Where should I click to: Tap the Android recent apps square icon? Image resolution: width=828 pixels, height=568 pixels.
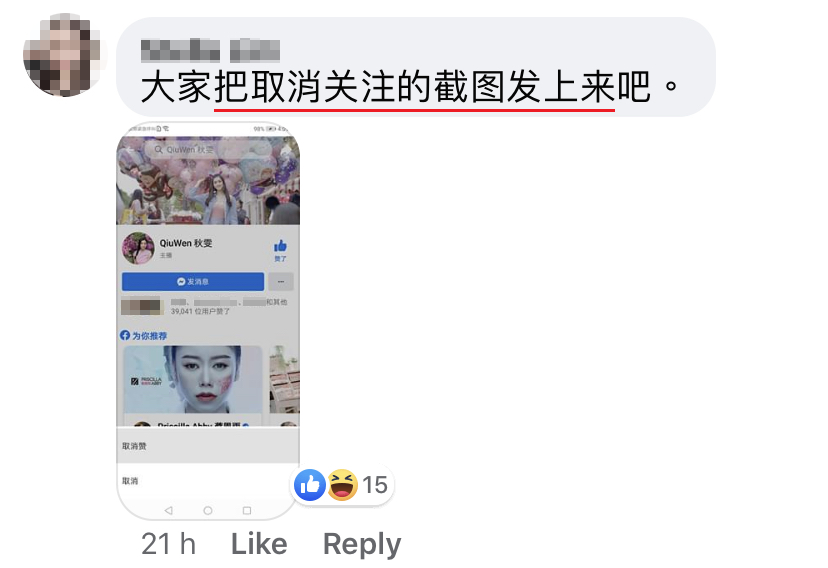coord(247,510)
